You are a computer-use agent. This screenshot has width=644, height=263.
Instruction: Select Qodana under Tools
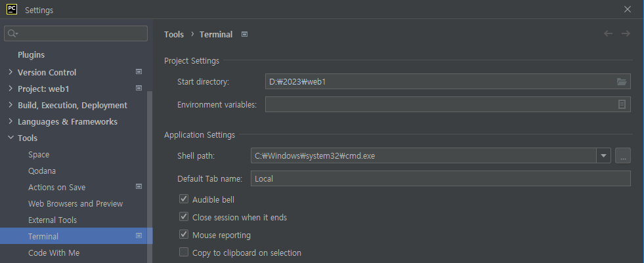42,171
